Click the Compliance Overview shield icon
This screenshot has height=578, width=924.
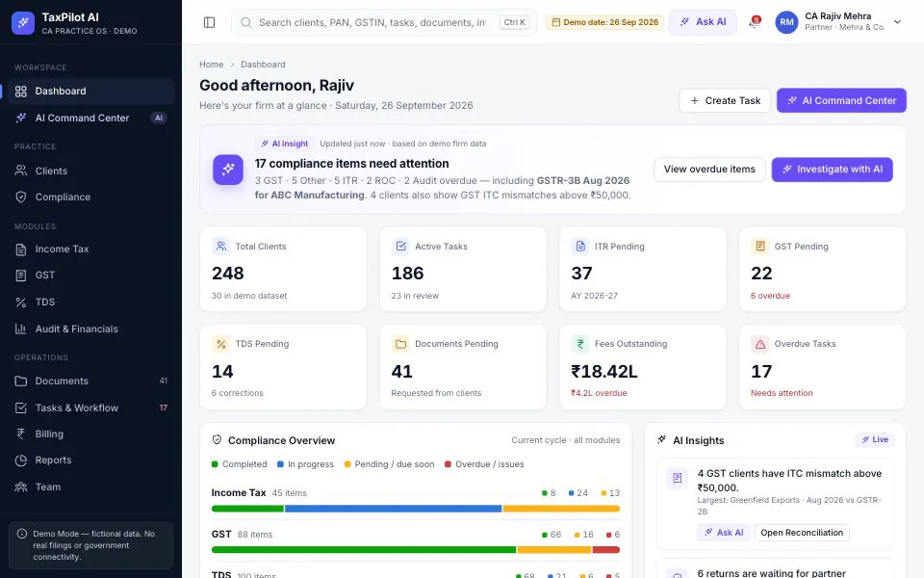(217, 440)
